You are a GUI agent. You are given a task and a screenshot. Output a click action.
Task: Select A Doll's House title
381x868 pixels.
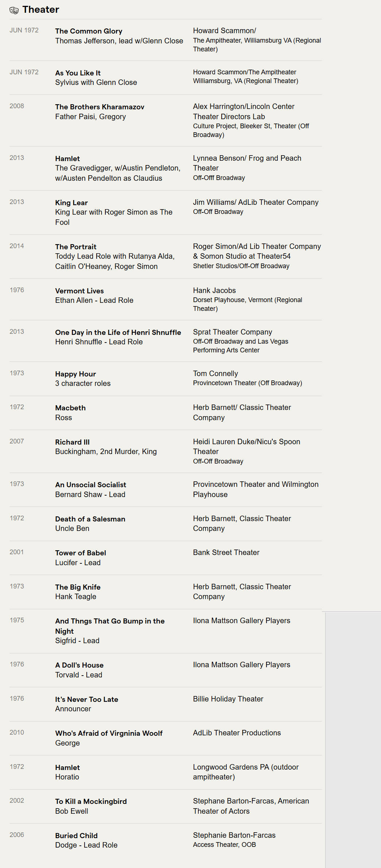pos(79,665)
